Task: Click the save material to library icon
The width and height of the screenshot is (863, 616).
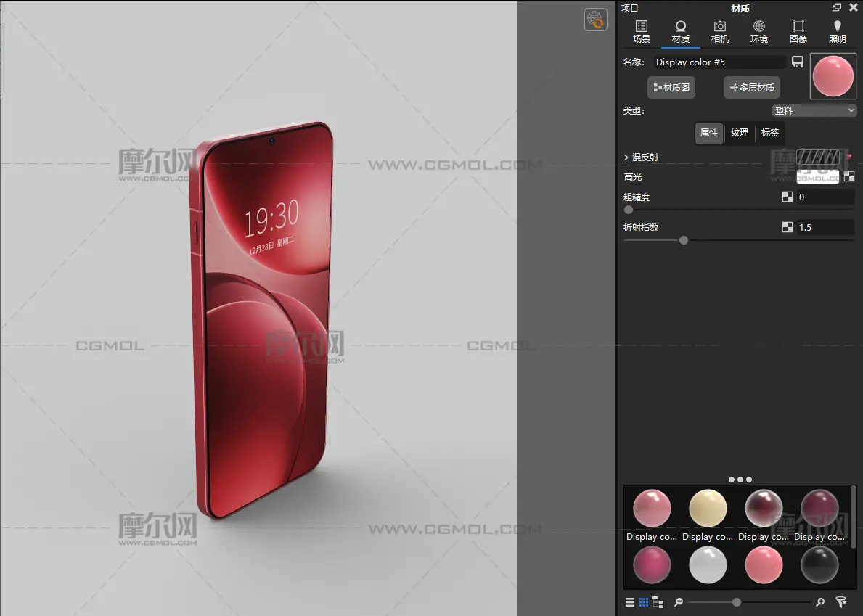Action: (x=798, y=62)
